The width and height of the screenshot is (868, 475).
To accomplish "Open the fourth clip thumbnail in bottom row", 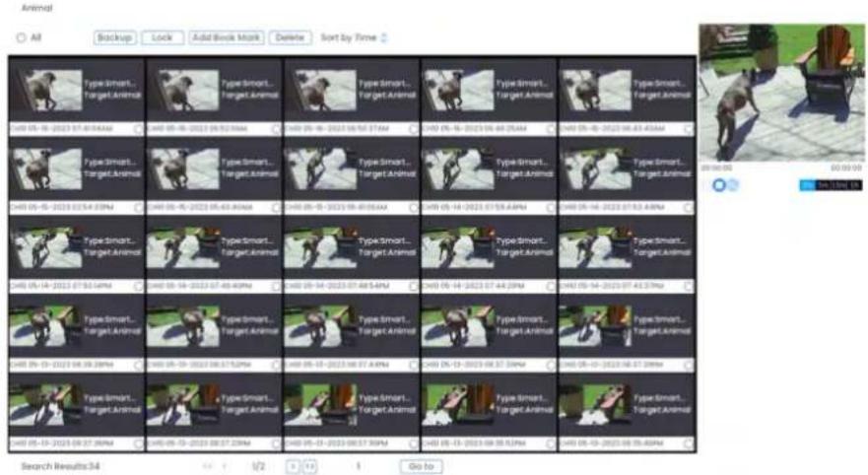I will pos(459,404).
